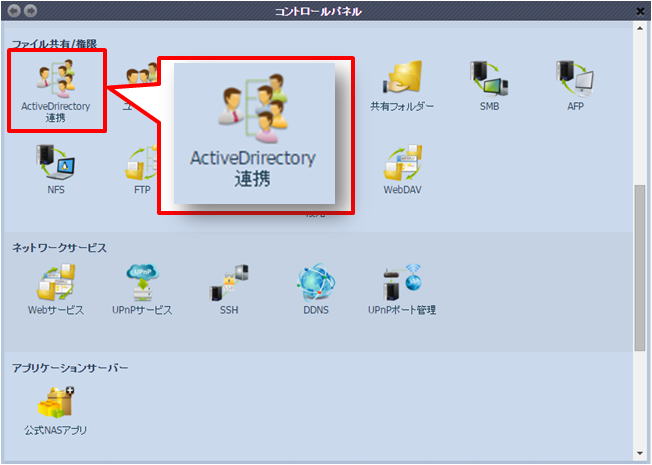Open the FTP settings icon
Viewport: 652px width, 465px height.
(x=141, y=170)
